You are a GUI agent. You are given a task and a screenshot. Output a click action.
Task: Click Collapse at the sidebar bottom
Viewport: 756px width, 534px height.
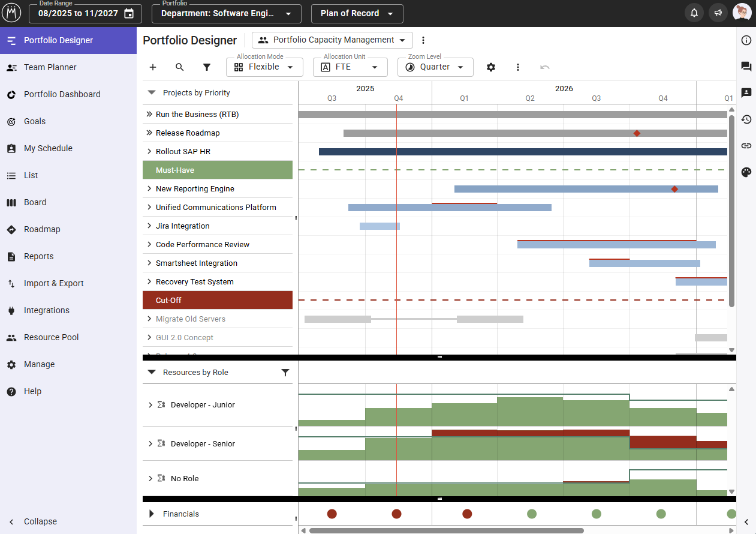point(40,521)
